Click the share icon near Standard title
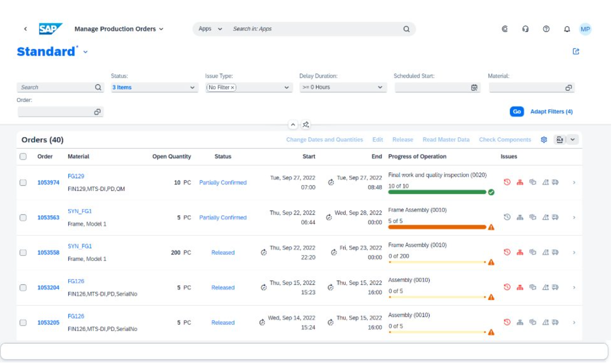Screen dimensions: 613x364 point(576,51)
